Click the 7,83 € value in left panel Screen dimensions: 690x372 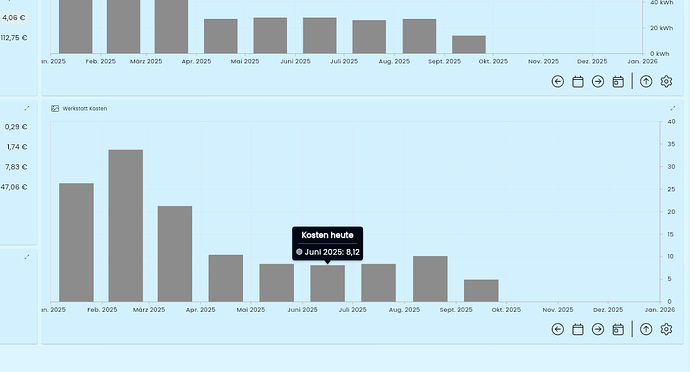point(16,167)
